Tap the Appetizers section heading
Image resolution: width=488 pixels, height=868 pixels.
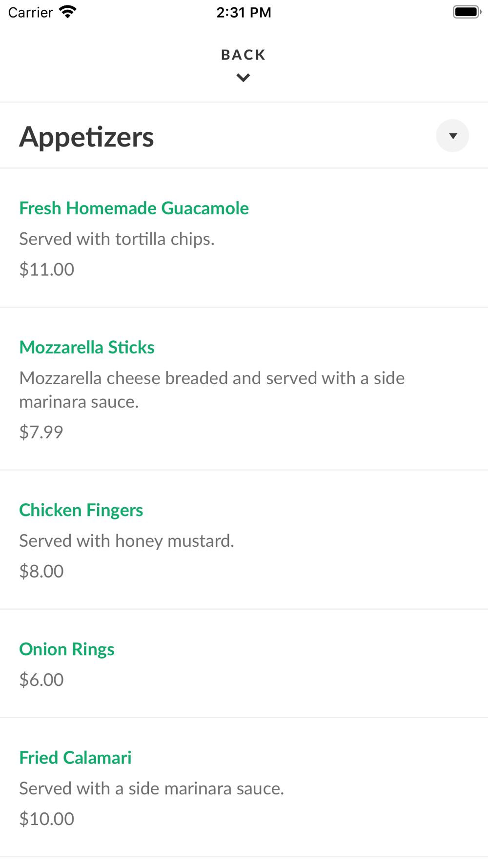click(86, 137)
